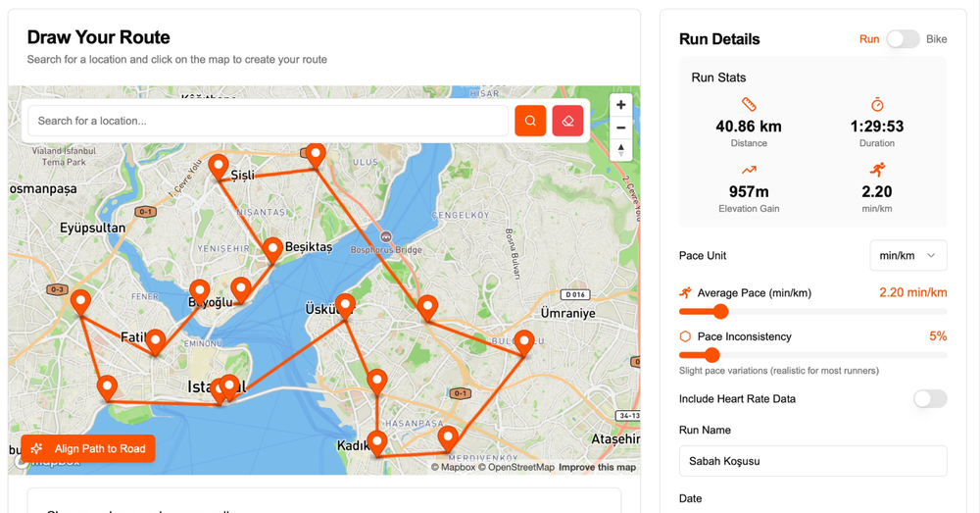The width and height of the screenshot is (980, 513).
Task: Click the 40.86 km distance value
Action: click(x=749, y=127)
